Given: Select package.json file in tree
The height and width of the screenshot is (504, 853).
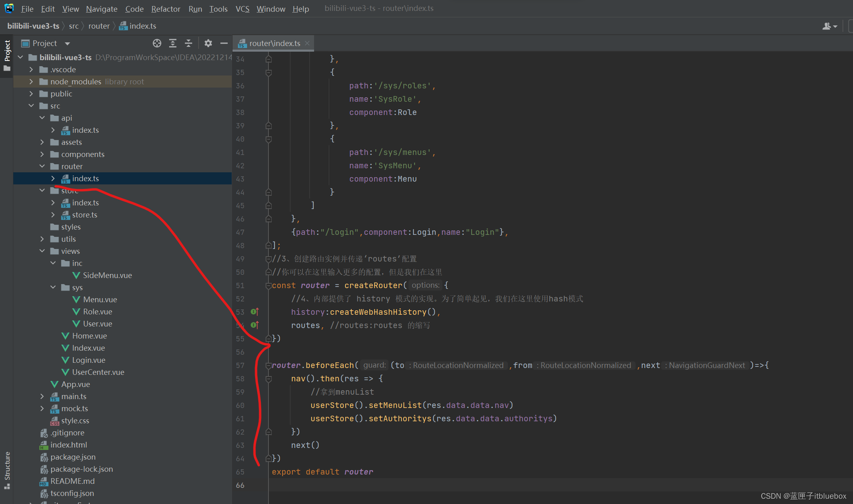Looking at the screenshot, I should pos(73,457).
